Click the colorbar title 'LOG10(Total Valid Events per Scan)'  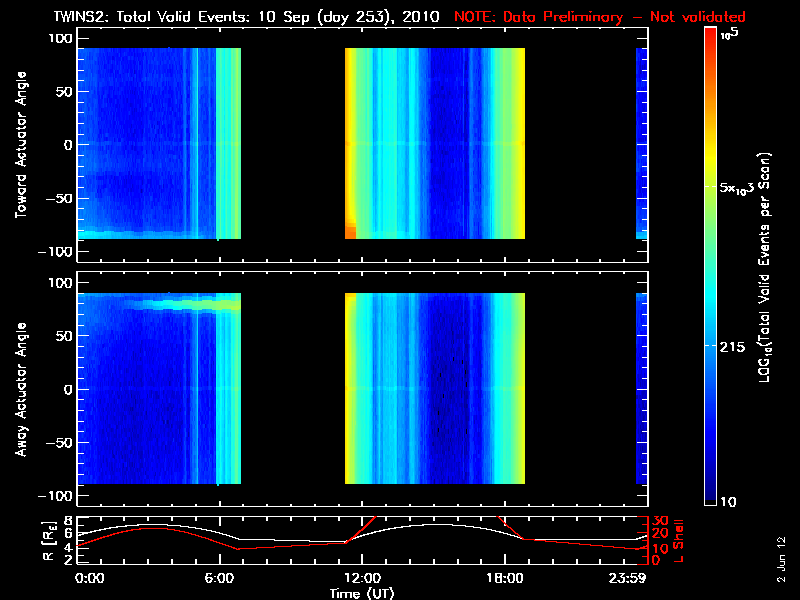click(764, 267)
